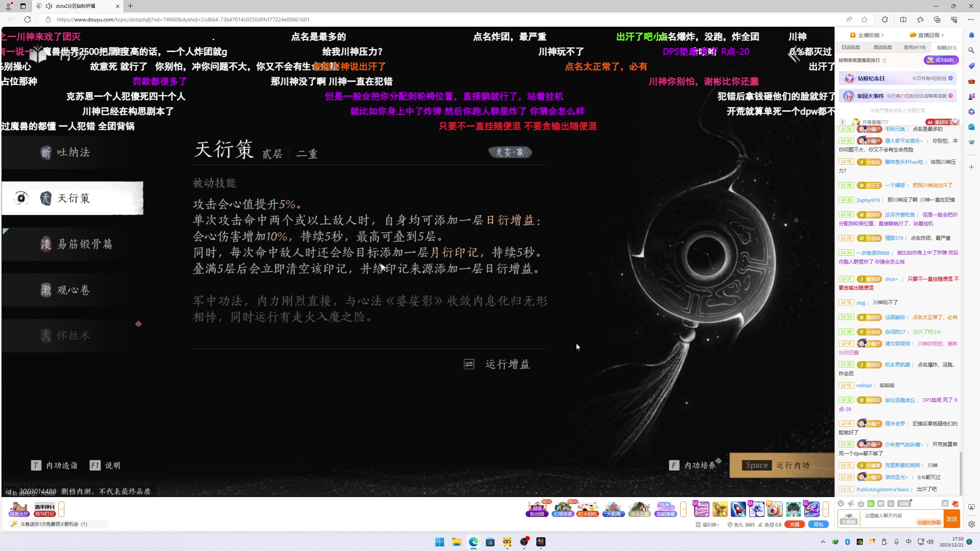980x551 pixels.
Task: Refresh the Douyu page
Action: [x=28, y=20]
